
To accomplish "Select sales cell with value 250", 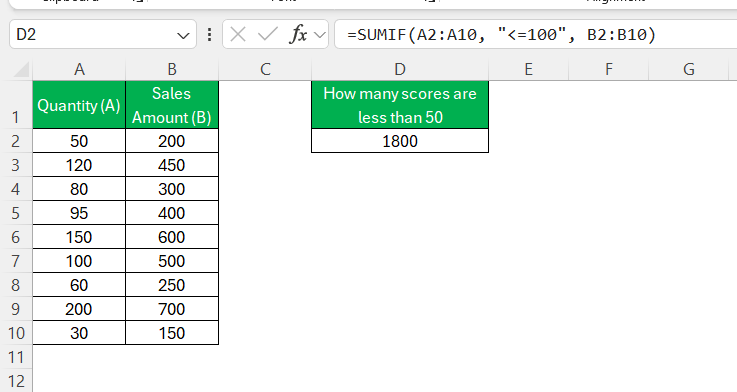I will [x=172, y=284].
